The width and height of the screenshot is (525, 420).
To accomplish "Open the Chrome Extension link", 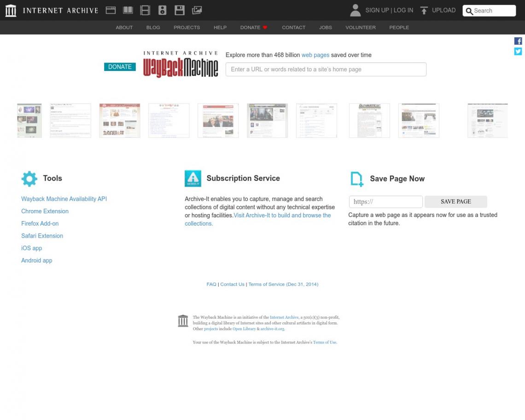I will (x=45, y=211).
